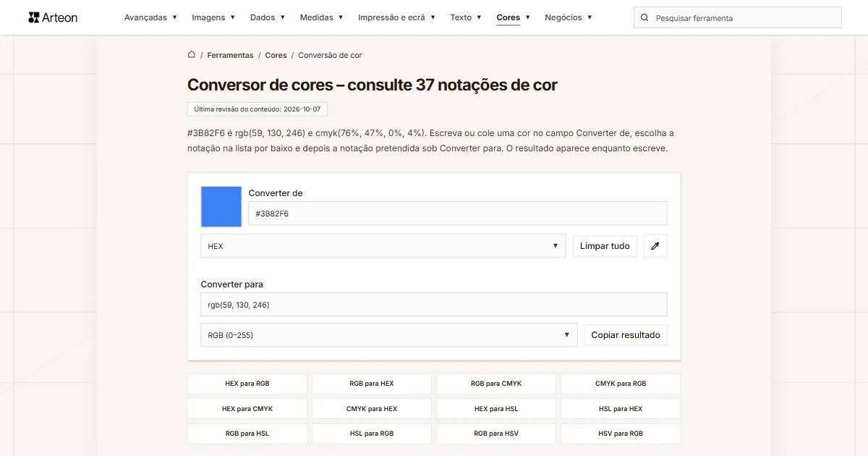Click the Conversão de cor breadcrumb text
The image size is (868, 456).
[330, 55]
